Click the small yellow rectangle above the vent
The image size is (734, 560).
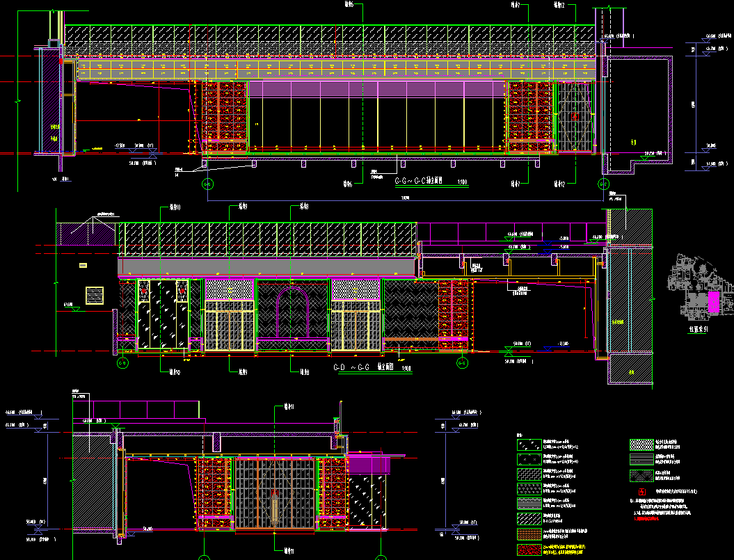click(x=83, y=265)
